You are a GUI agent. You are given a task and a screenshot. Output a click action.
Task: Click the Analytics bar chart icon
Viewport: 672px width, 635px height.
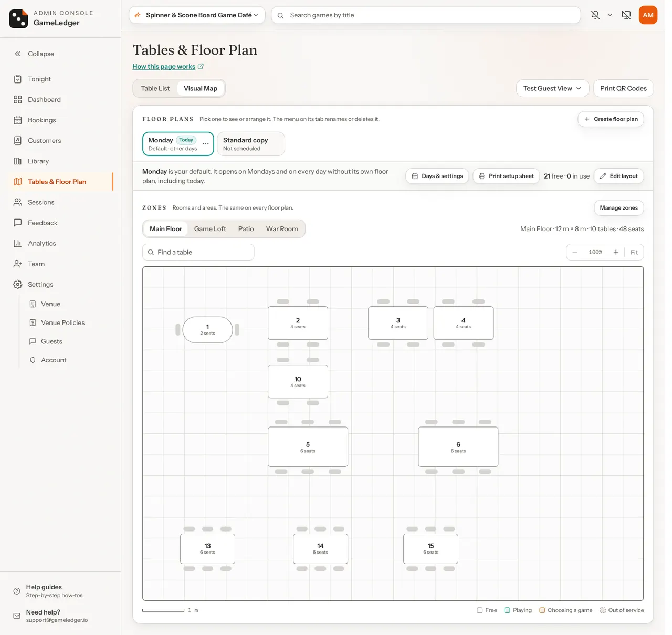(18, 243)
